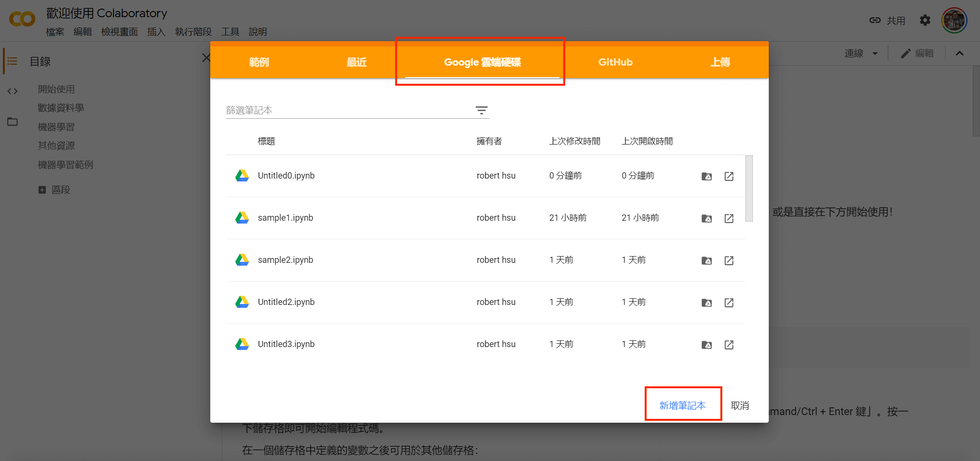Close the 目錄 sidebar panel
The height and width of the screenshot is (461, 980).
[206, 58]
